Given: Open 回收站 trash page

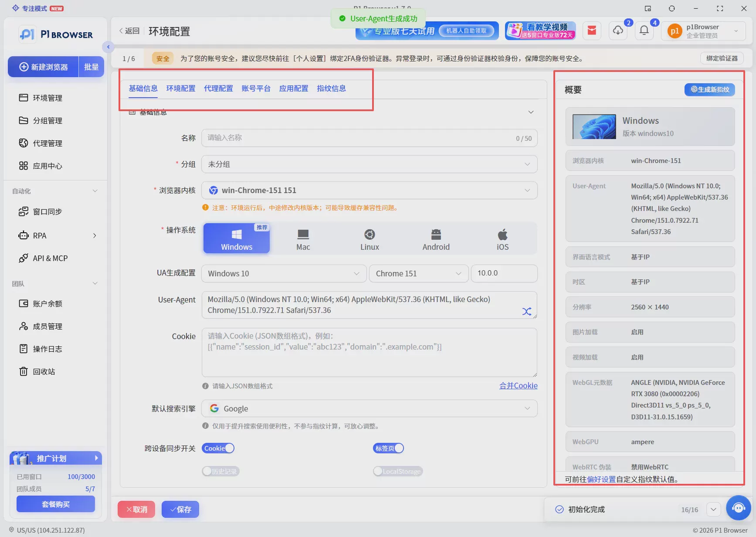Looking at the screenshot, I should tap(37, 371).
